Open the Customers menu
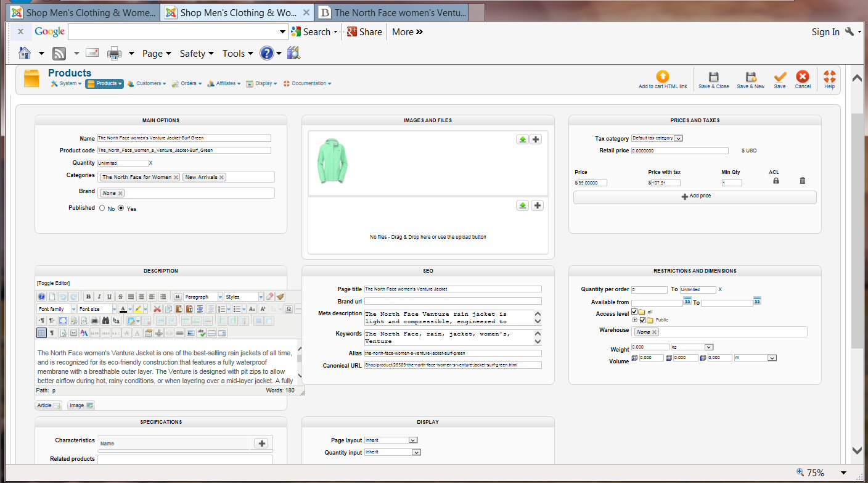Viewport: 868px width, 483px height. [x=147, y=84]
